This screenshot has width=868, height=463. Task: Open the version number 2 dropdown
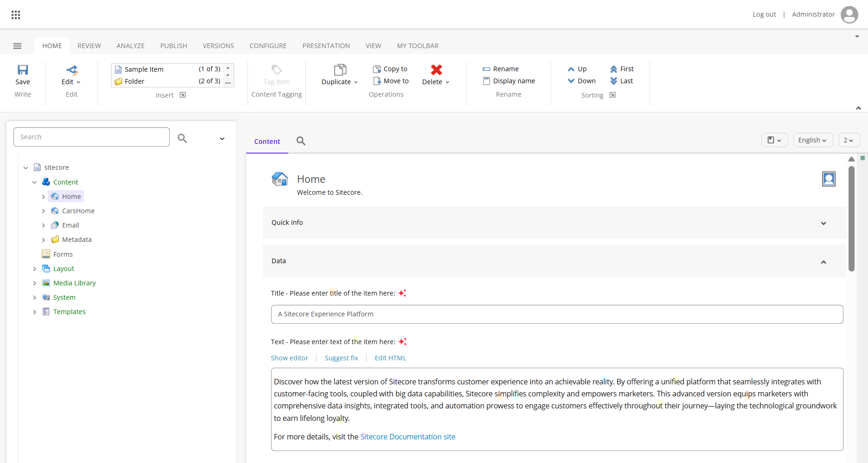tap(849, 140)
